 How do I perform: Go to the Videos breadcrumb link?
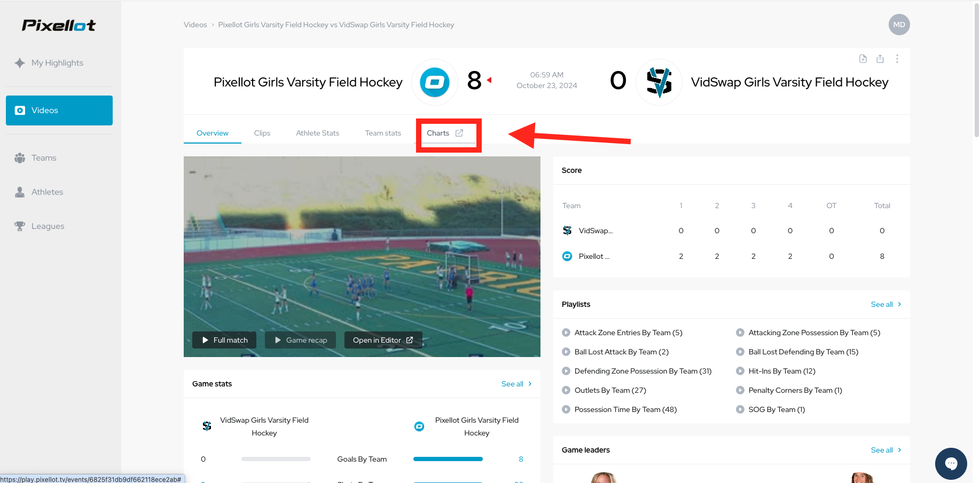195,25
